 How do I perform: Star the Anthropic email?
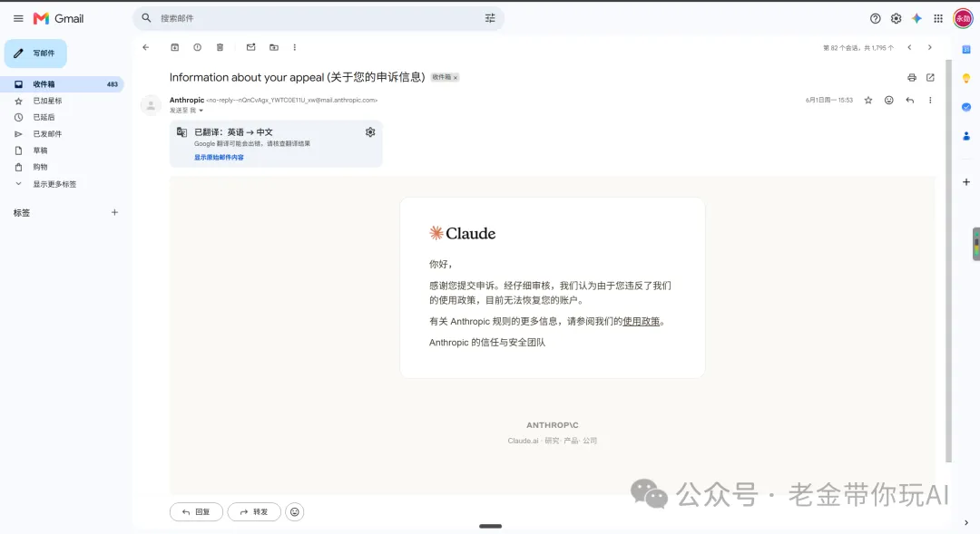pyautogui.click(x=868, y=100)
